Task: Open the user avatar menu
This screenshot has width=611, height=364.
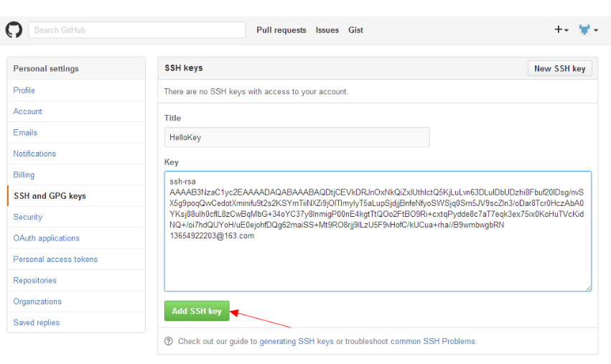Action: tap(588, 29)
